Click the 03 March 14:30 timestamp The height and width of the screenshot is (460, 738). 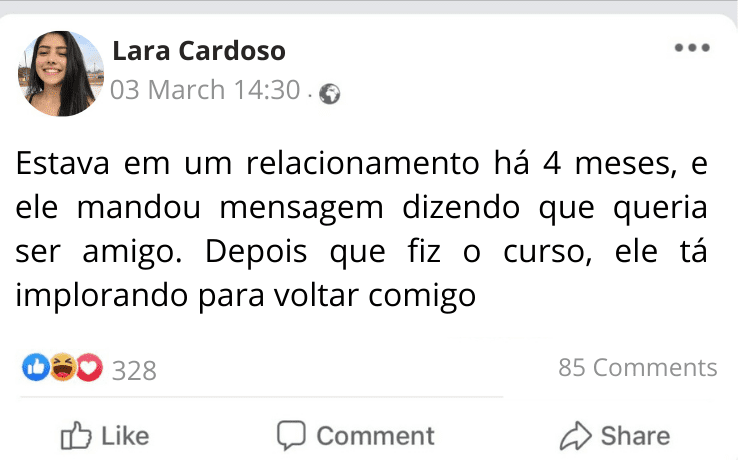206,91
